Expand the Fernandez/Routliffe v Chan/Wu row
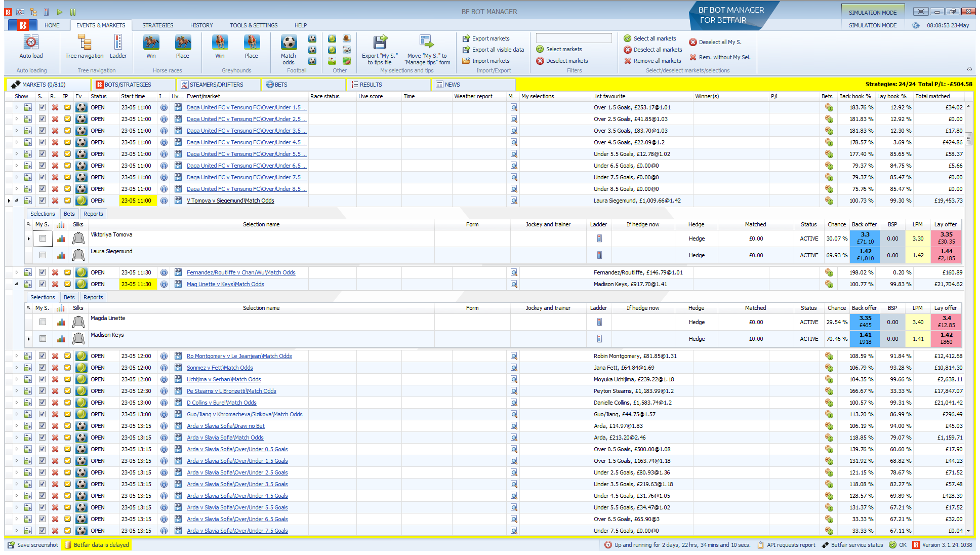Image resolution: width=980 pixels, height=555 pixels. 16,272
